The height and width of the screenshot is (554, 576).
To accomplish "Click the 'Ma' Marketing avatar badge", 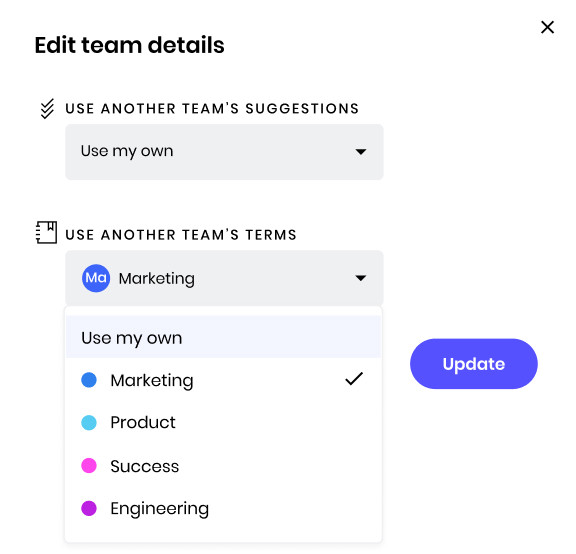I will [96, 278].
